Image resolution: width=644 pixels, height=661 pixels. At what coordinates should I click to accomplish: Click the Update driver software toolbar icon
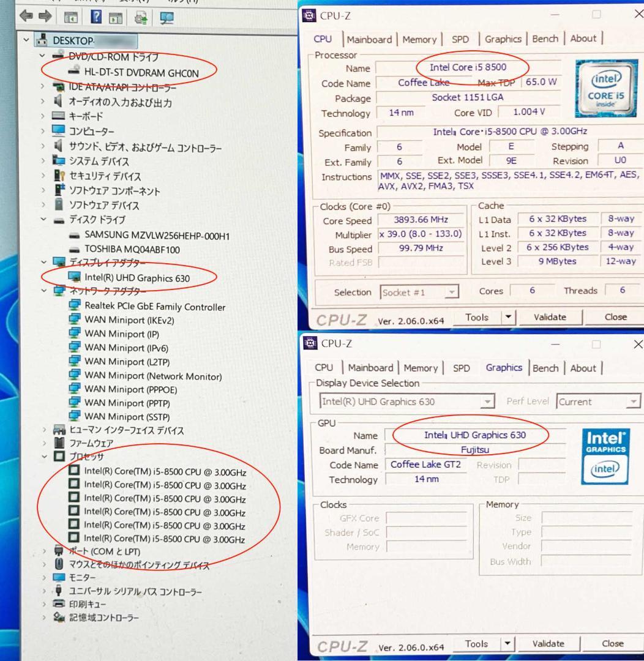pos(140,17)
